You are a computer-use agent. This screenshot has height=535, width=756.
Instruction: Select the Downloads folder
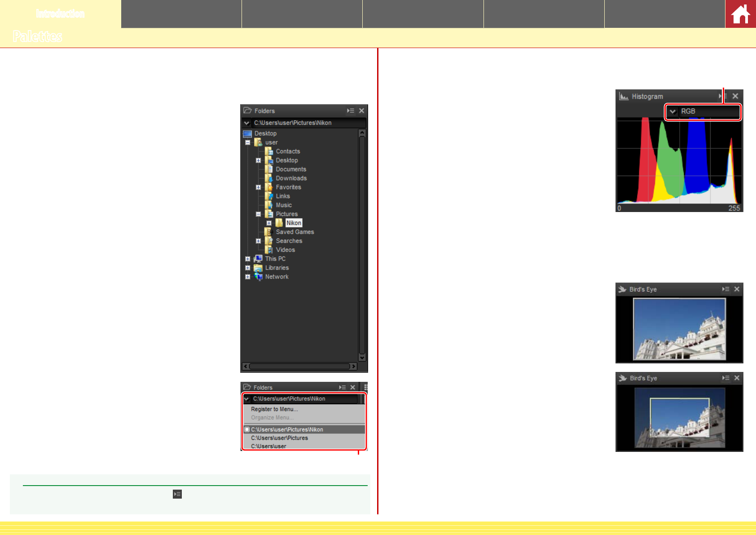coord(291,178)
